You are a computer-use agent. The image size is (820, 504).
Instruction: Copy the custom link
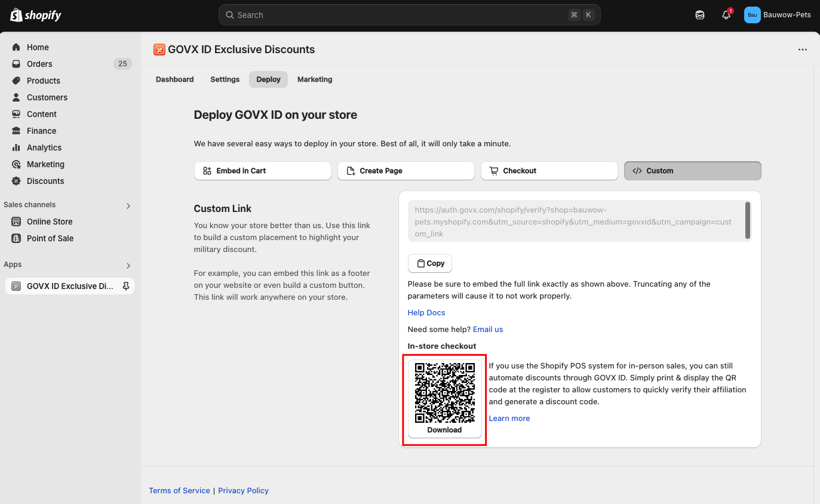click(x=430, y=263)
